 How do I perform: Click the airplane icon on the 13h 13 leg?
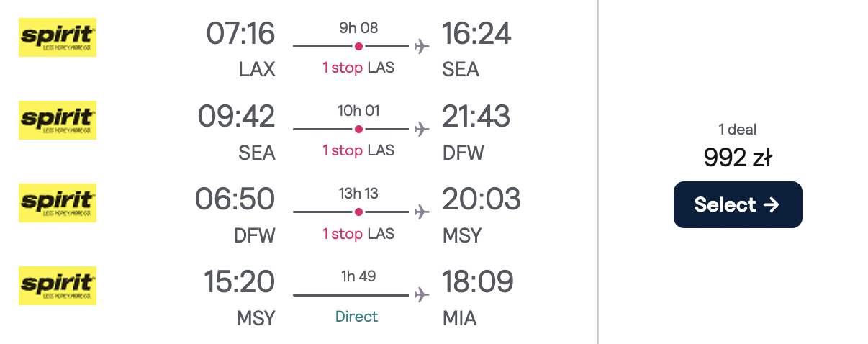[x=422, y=212]
